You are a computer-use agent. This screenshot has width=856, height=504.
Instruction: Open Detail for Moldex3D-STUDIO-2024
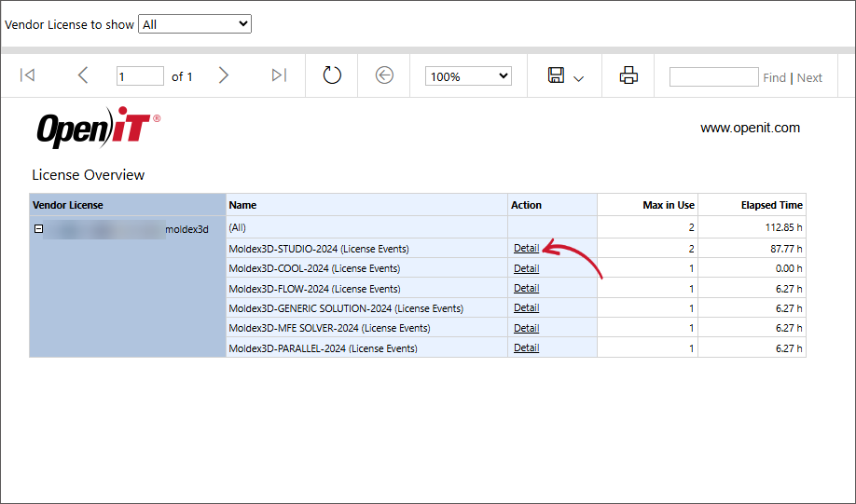(526, 248)
